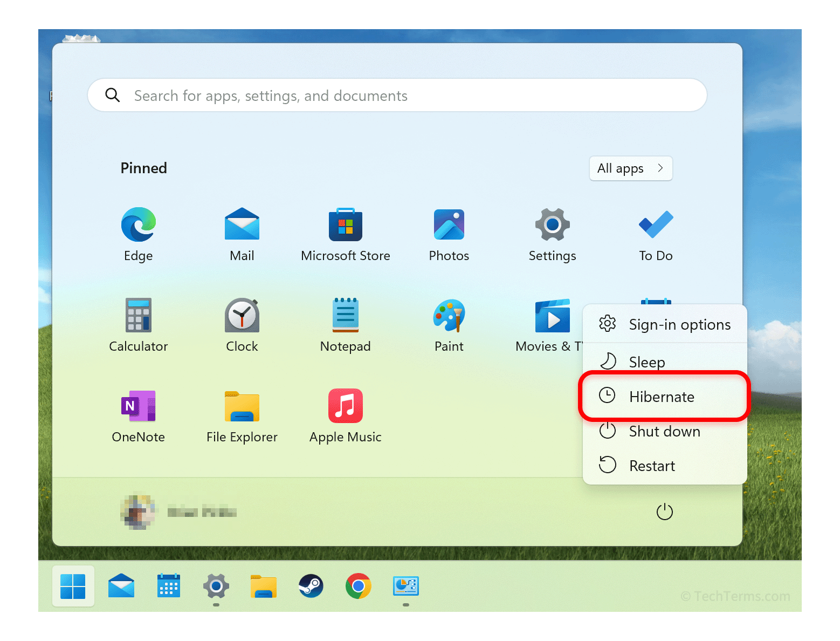Launch Google Chrome from the taskbar

tap(359, 586)
